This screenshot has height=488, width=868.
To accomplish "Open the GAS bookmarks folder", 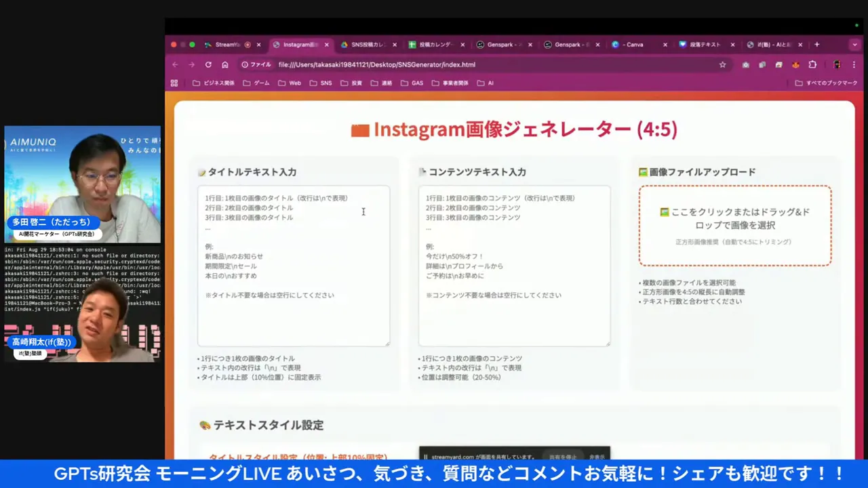I will pyautogui.click(x=412, y=83).
